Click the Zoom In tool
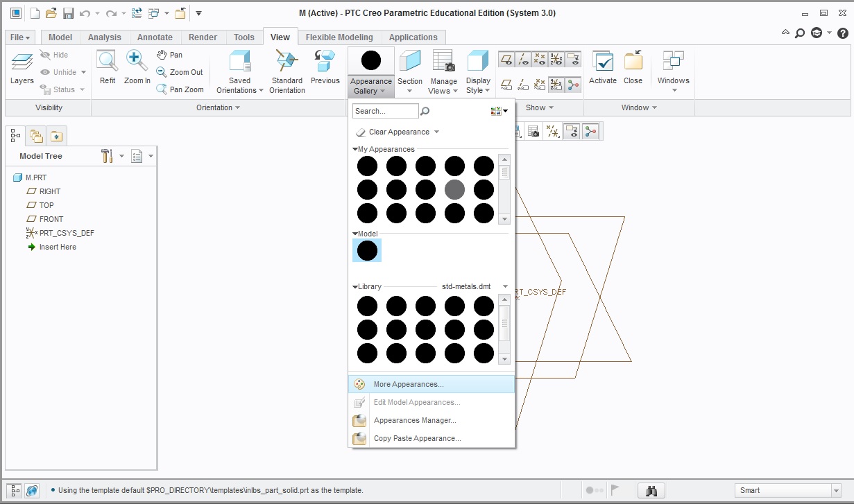Image resolution: width=854 pixels, height=504 pixels. [137, 69]
